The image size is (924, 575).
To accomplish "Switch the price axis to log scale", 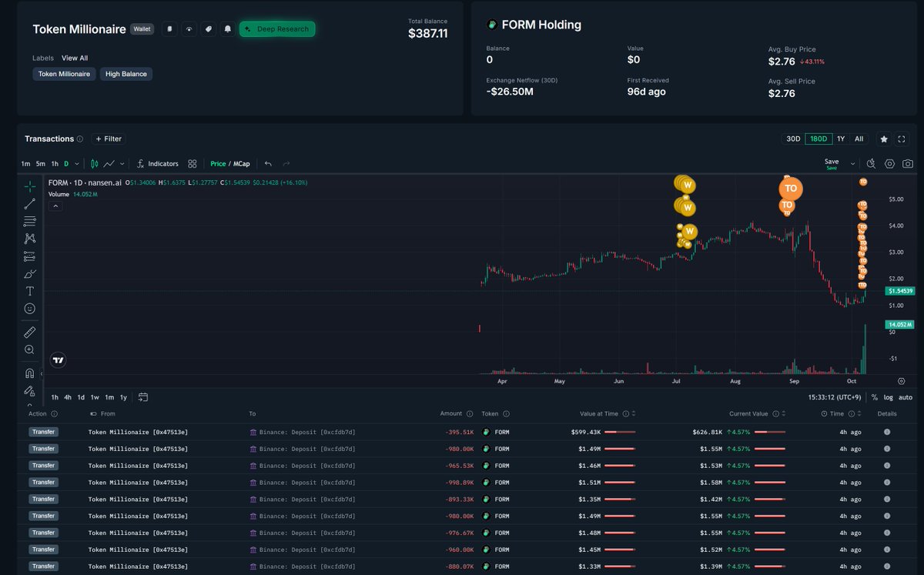I will click(887, 397).
